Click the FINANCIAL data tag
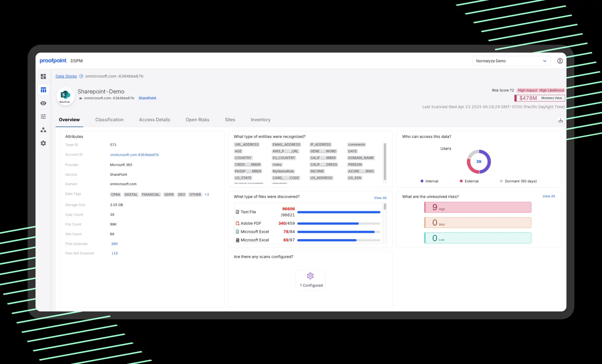Image resolution: width=602 pixels, height=364 pixels. [151, 194]
